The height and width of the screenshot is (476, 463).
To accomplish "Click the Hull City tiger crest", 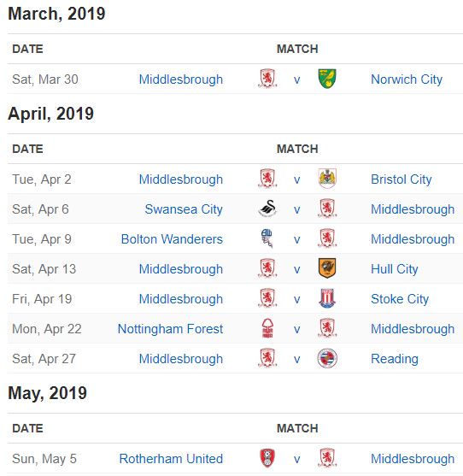I will (x=327, y=268).
